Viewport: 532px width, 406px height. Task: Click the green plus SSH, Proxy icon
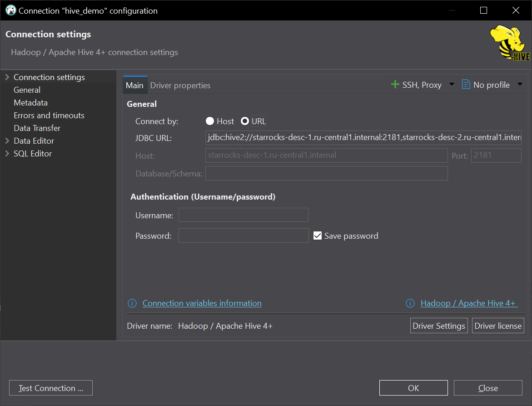(x=395, y=85)
